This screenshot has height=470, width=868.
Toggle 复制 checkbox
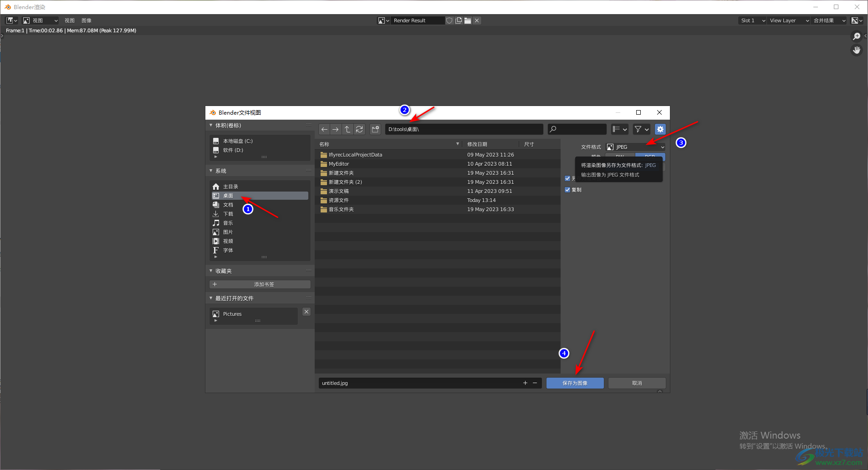tap(567, 190)
